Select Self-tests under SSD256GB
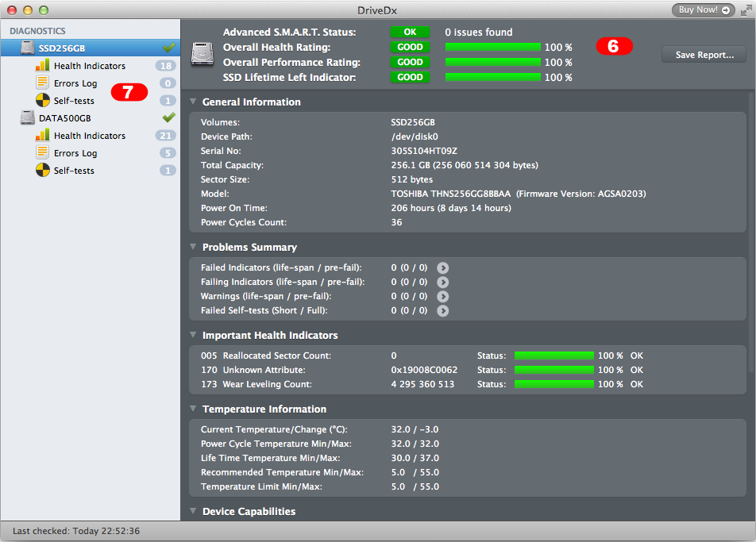The image size is (756, 542). point(74,101)
